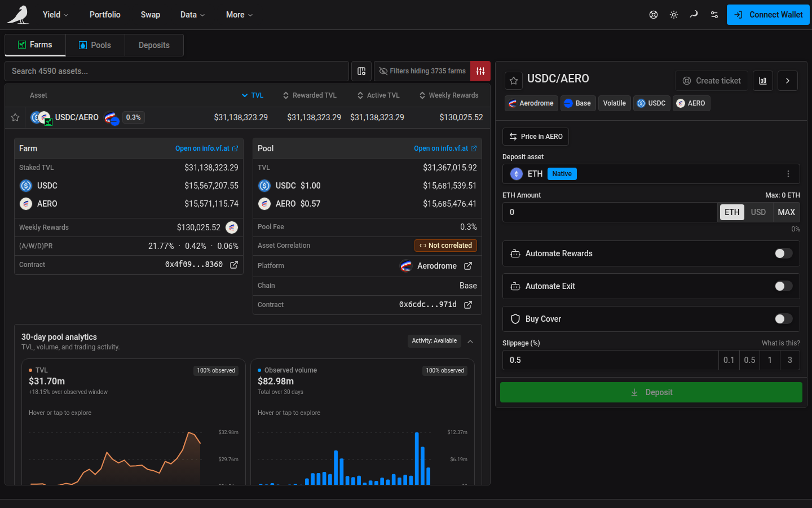
Task: Open the More dropdown menu
Action: (x=239, y=15)
